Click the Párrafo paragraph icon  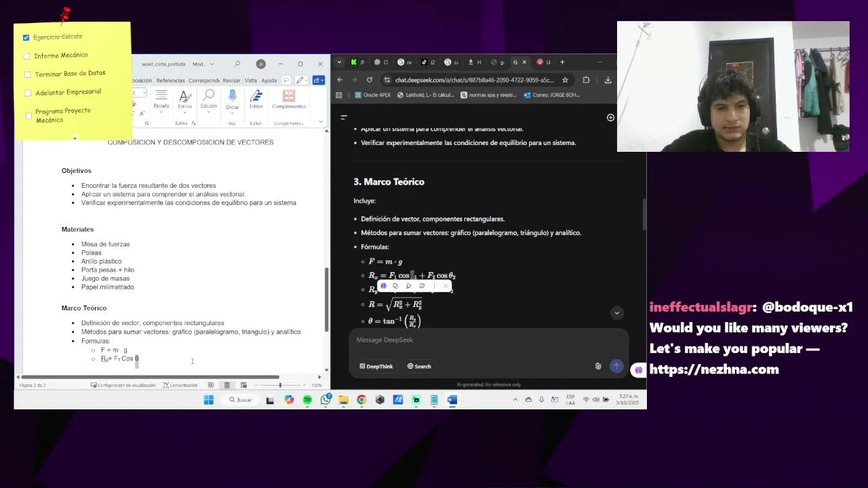point(161,96)
